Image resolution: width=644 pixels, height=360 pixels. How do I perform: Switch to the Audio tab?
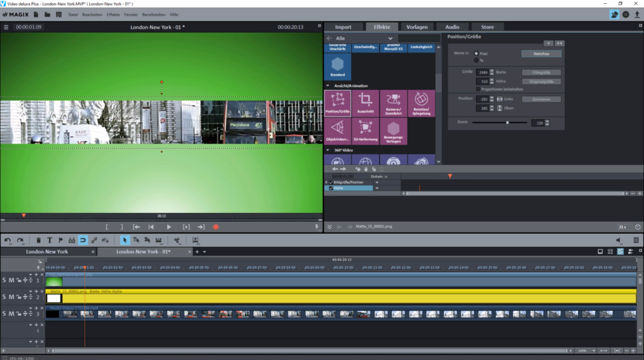452,27
